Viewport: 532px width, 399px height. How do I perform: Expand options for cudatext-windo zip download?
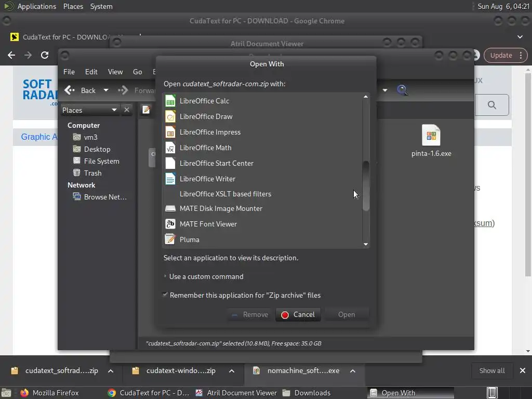tap(232, 371)
